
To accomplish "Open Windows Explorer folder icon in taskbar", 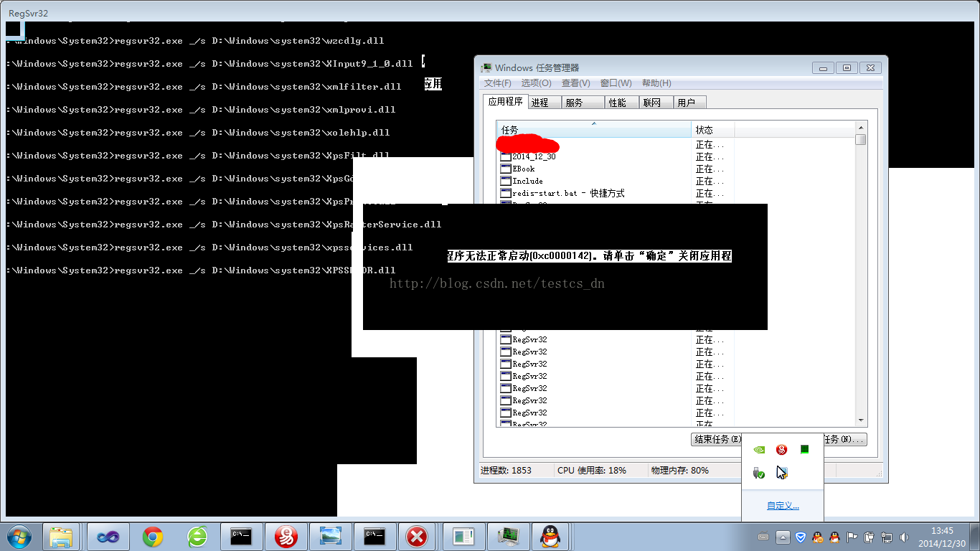I will pos(61,537).
